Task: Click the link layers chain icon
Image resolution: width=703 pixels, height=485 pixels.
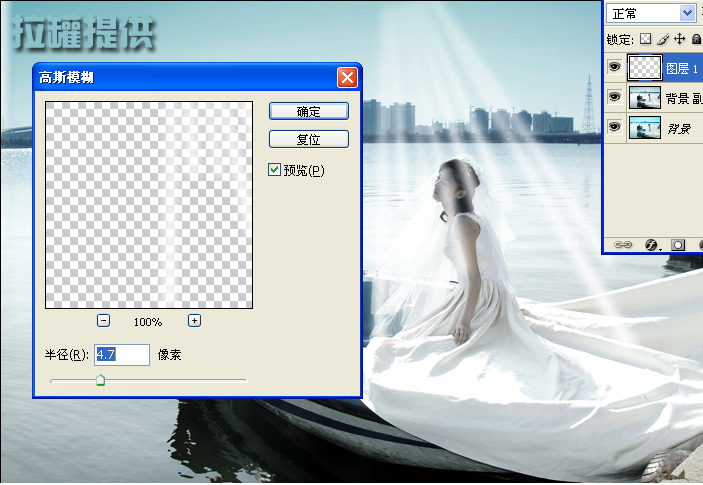Action: (x=623, y=245)
